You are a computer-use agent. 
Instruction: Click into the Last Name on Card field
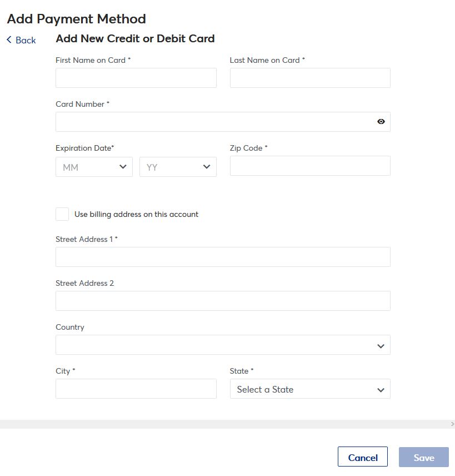click(x=309, y=78)
